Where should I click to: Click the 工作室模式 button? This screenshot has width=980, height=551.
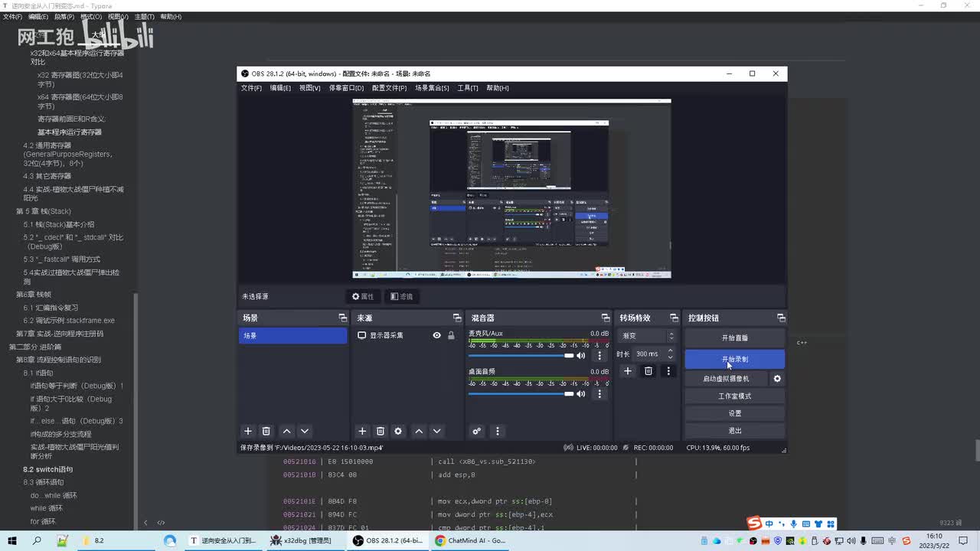734,396
